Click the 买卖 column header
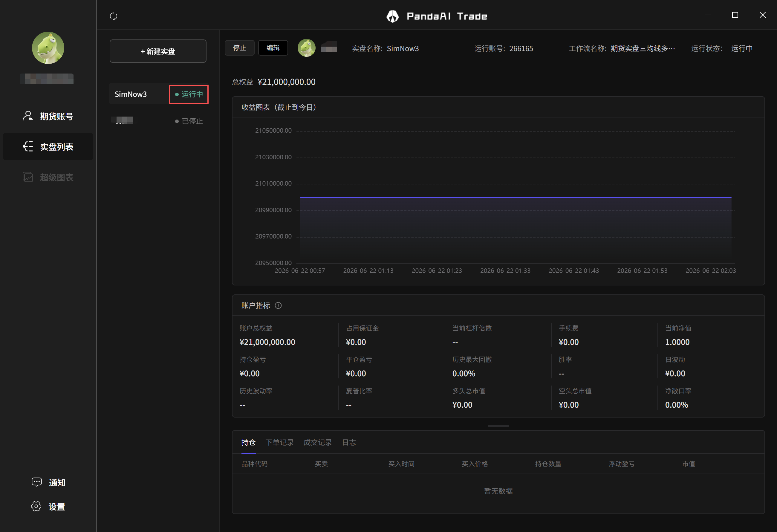777x532 pixels. point(321,464)
